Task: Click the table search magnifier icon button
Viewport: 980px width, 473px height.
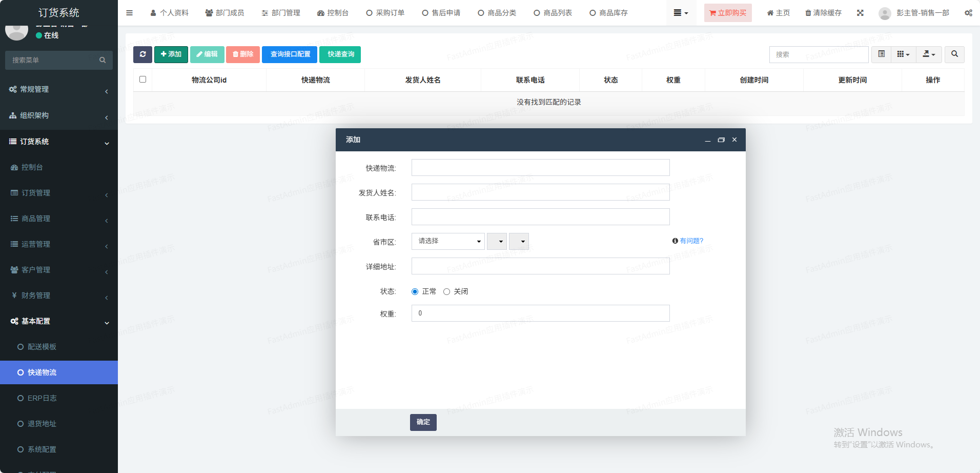Action: click(954, 54)
